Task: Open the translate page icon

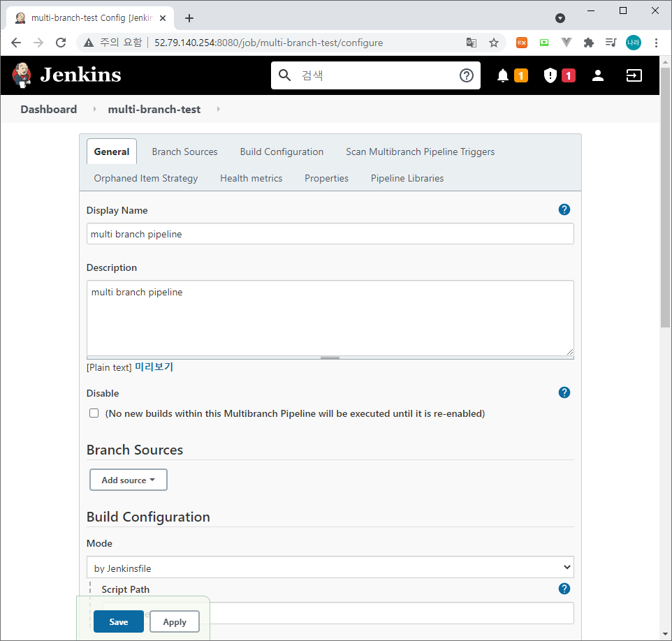Action: click(x=471, y=43)
